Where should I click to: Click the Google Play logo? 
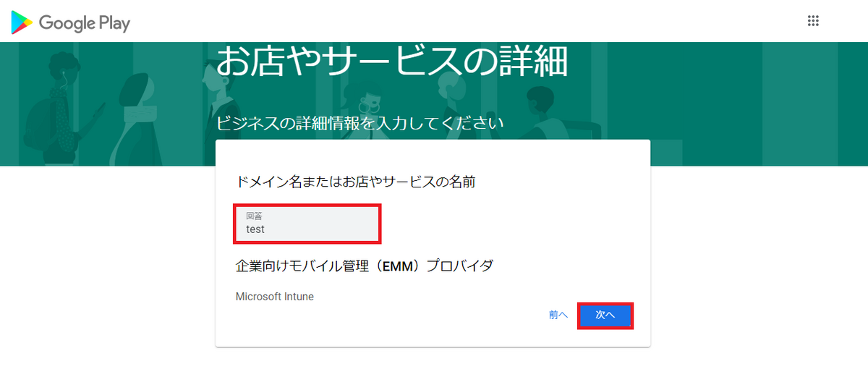pyautogui.click(x=70, y=23)
